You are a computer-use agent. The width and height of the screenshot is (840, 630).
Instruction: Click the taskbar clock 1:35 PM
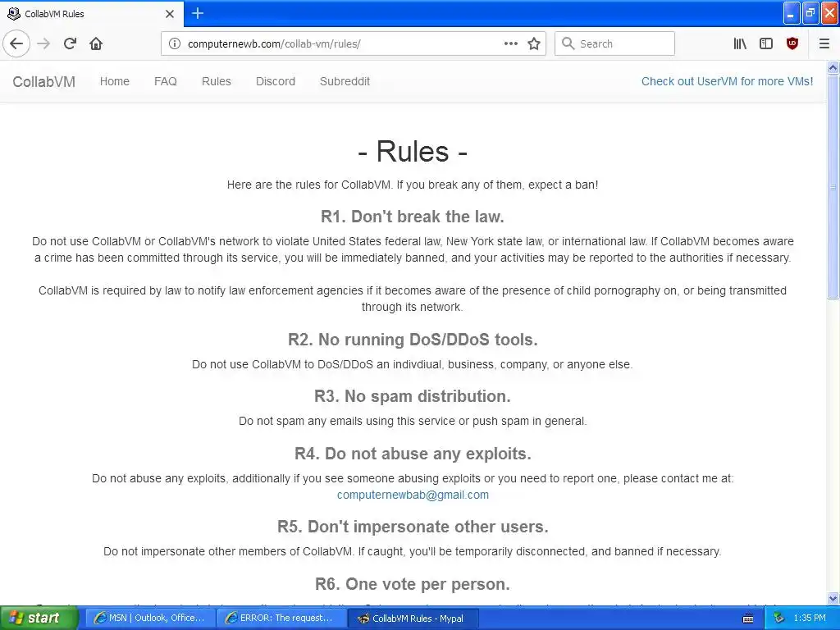tap(810, 619)
